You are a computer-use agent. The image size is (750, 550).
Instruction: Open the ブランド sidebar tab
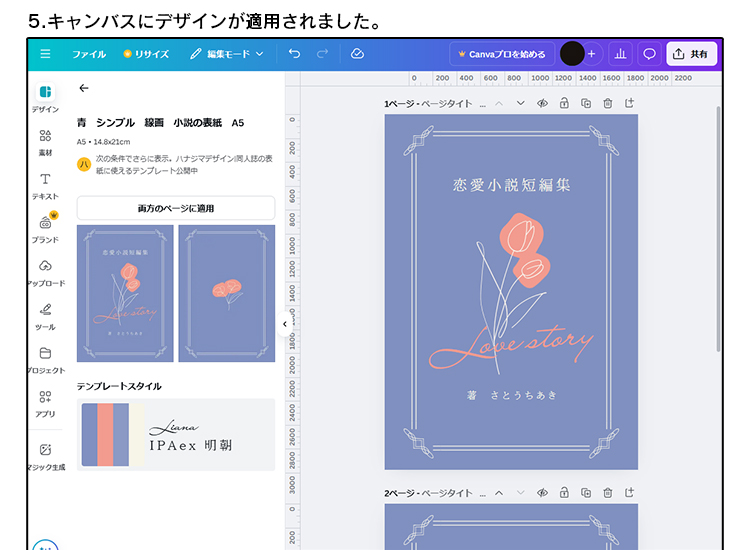click(45, 229)
